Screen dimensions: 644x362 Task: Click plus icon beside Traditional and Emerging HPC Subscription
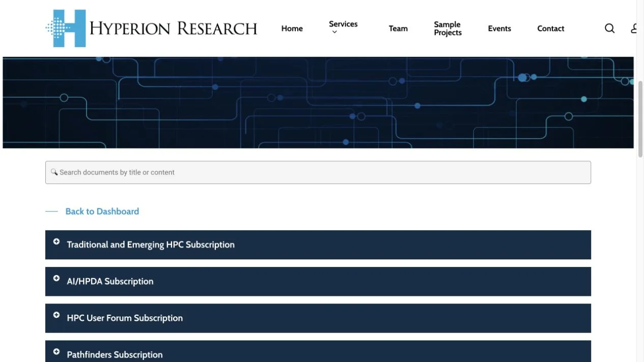[57, 242]
